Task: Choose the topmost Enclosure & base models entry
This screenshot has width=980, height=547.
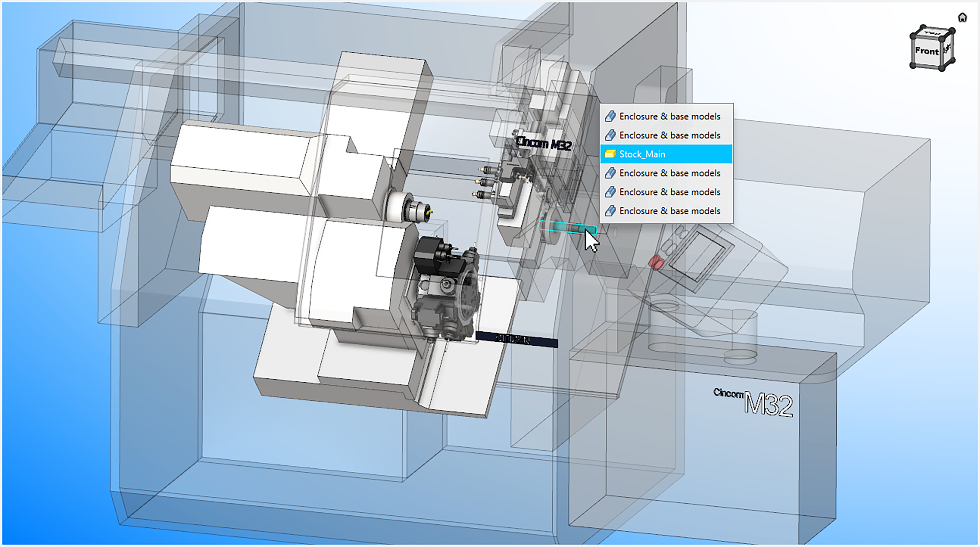Action: [666, 116]
